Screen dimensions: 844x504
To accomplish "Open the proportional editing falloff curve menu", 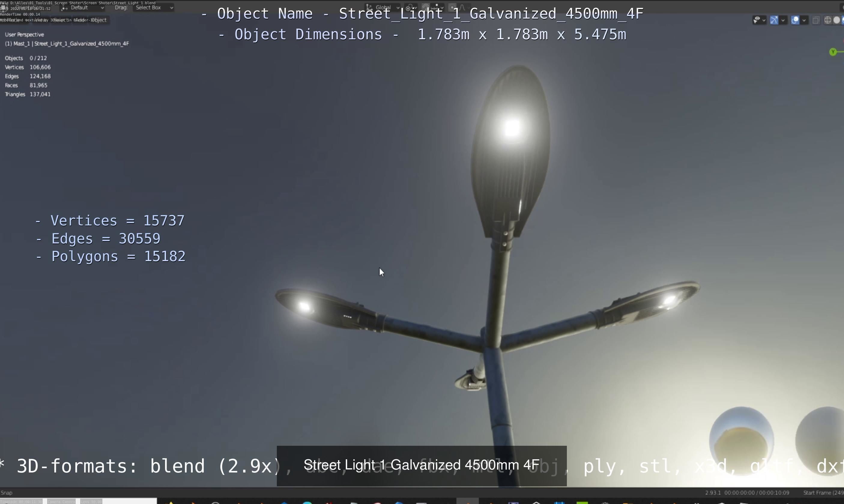I will point(464,8).
